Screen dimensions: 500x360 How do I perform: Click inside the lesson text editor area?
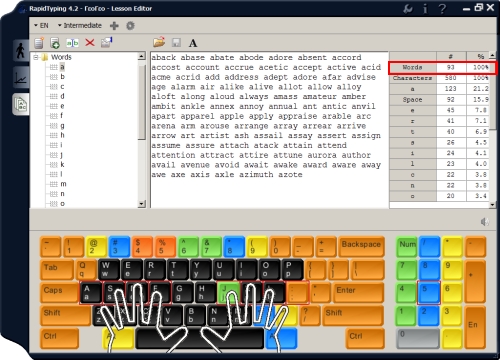269,130
